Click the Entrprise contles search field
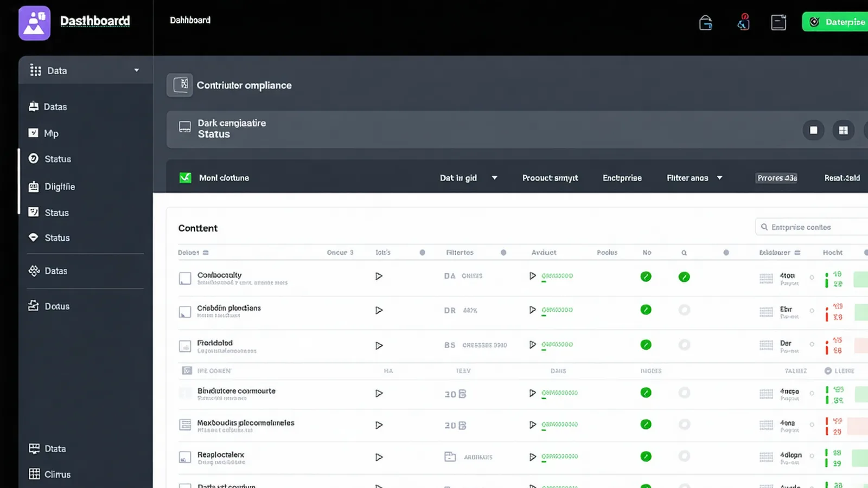The width and height of the screenshot is (868, 488). [812, 227]
